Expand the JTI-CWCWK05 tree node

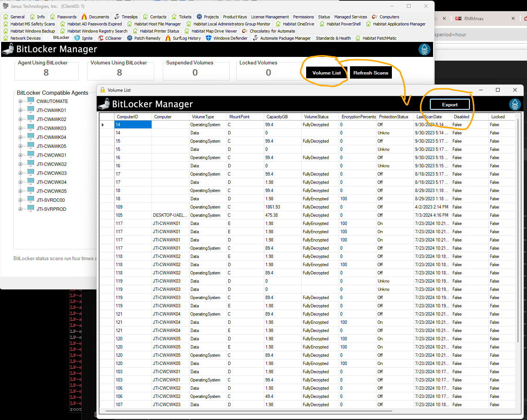click(20, 191)
